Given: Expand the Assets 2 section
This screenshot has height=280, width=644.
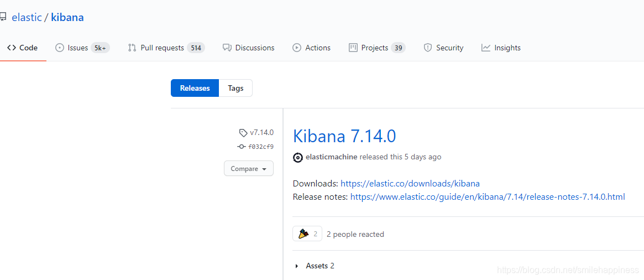Looking at the screenshot, I should (315, 266).
